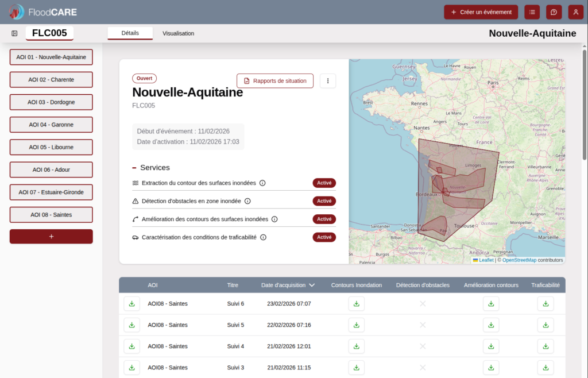Viewport: 588px width, 378px height.
Task: Download Contours Inondation for Suivi 6
Action: (356, 304)
